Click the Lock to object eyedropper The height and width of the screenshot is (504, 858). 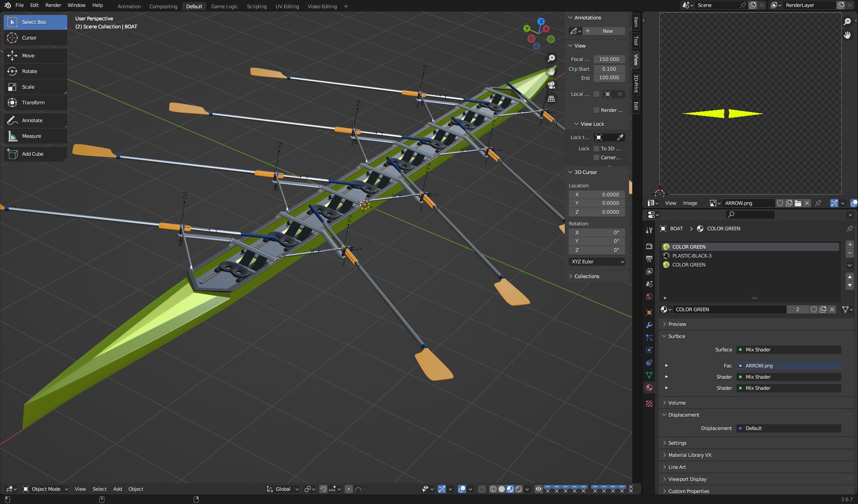[620, 137]
